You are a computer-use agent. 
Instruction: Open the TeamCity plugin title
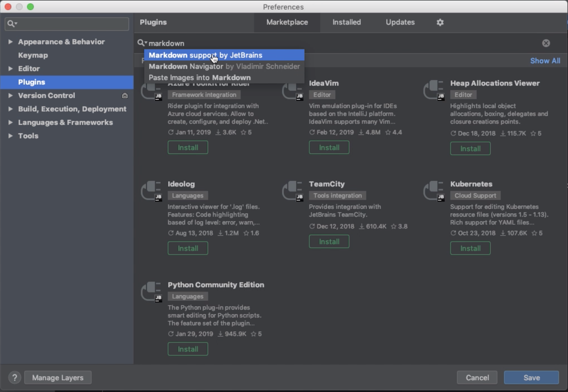coord(327,184)
